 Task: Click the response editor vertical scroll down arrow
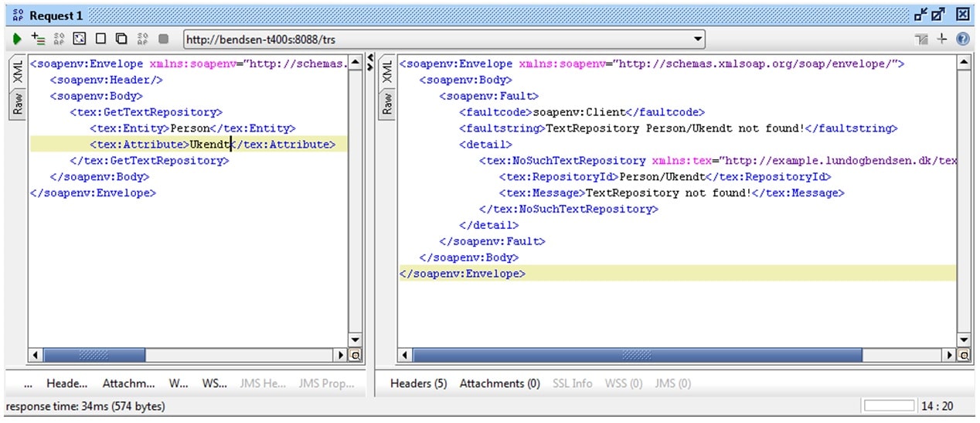[x=963, y=340]
